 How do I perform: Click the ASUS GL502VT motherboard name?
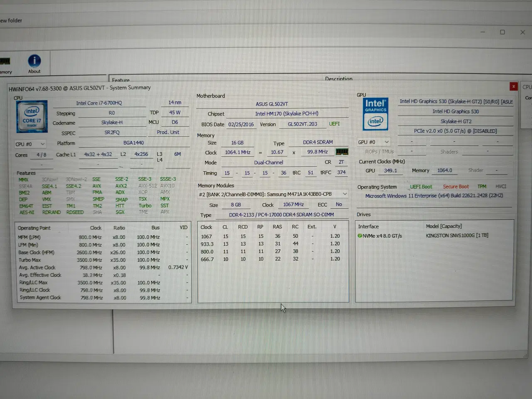click(272, 104)
